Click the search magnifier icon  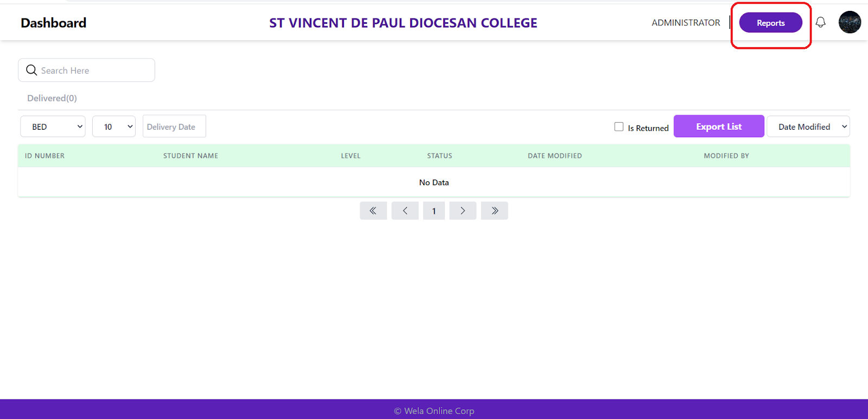[x=31, y=70]
